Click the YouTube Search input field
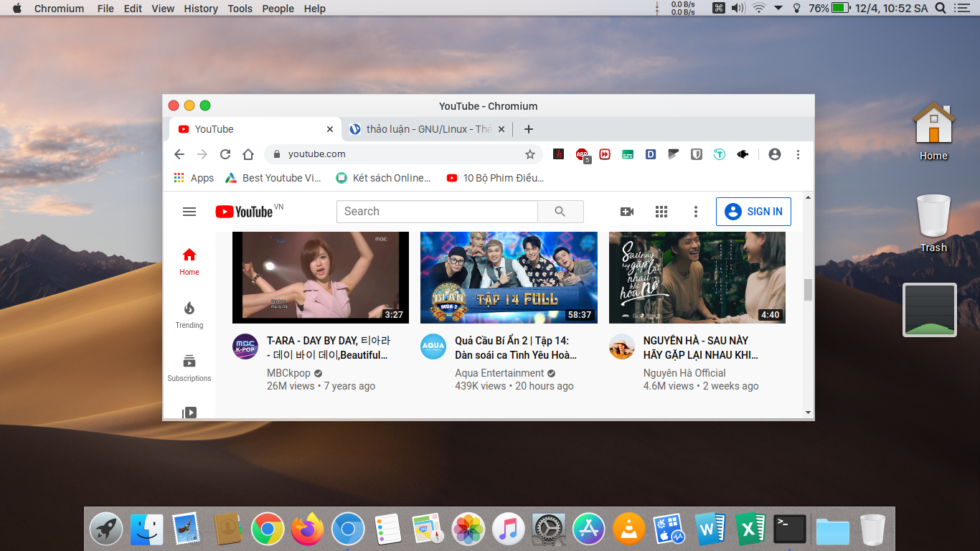Viewport: 980px width, 551px height. 437,212
